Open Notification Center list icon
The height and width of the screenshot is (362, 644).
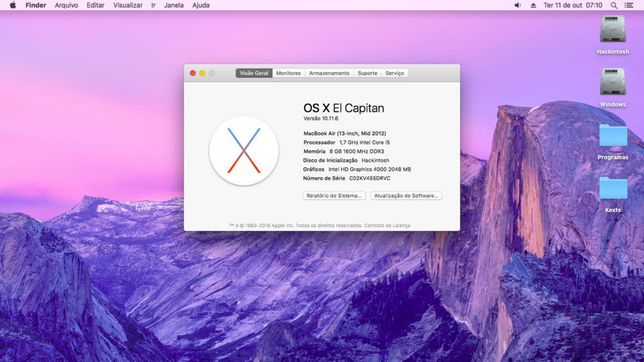pyautogui.click(x=629, y=5)
